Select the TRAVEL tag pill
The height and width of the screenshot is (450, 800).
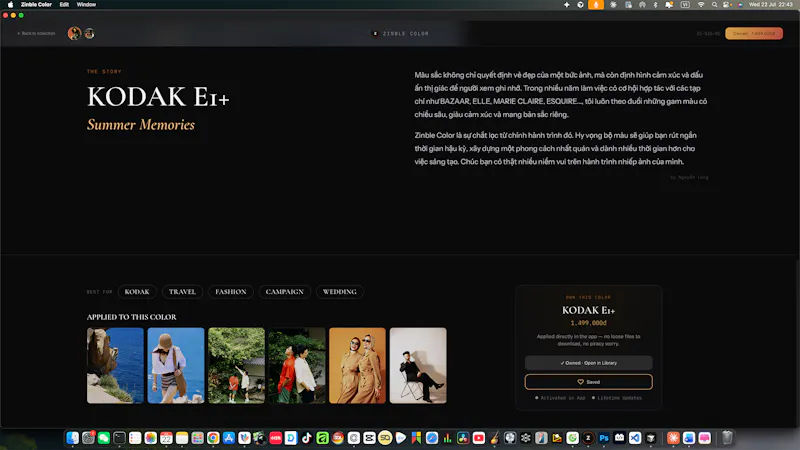click(182, 292)
